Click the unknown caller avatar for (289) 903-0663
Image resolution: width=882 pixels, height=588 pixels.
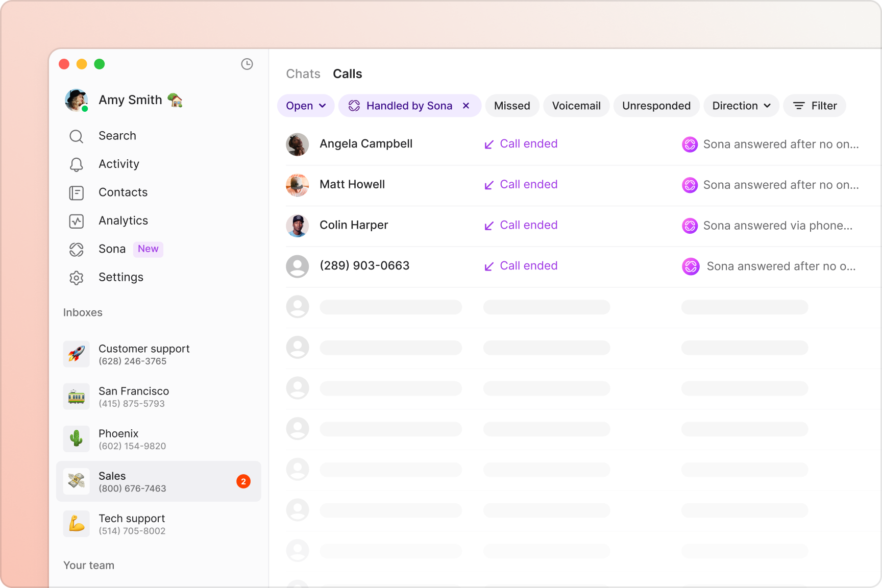pos(298,266)
